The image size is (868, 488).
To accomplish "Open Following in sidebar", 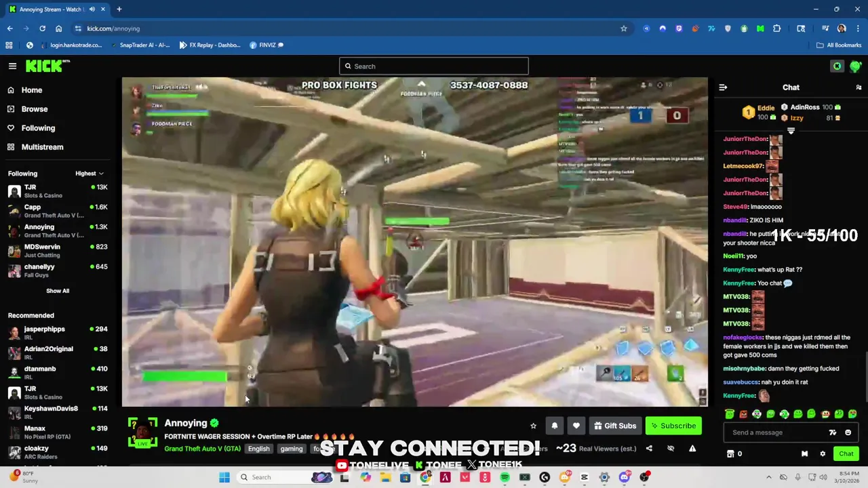I will 31,128.
